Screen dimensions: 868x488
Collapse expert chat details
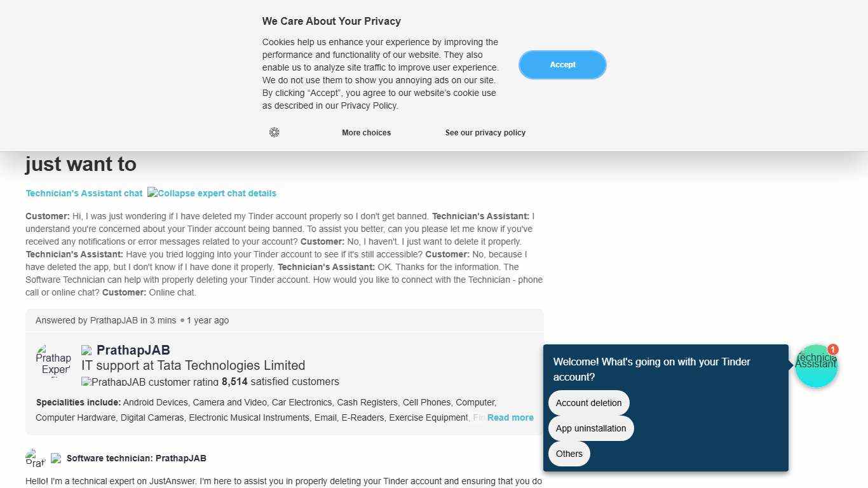point(212,193)
